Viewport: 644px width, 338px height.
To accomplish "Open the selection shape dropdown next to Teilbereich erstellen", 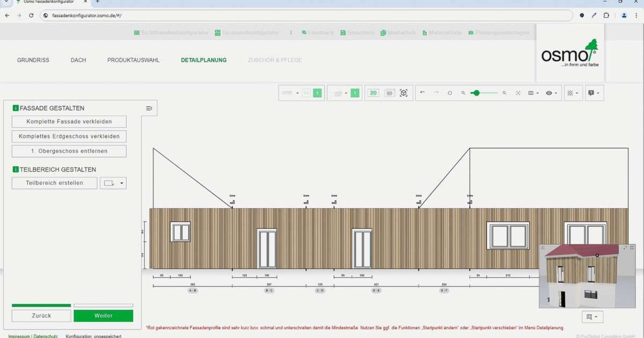I will tap(113, 183).
